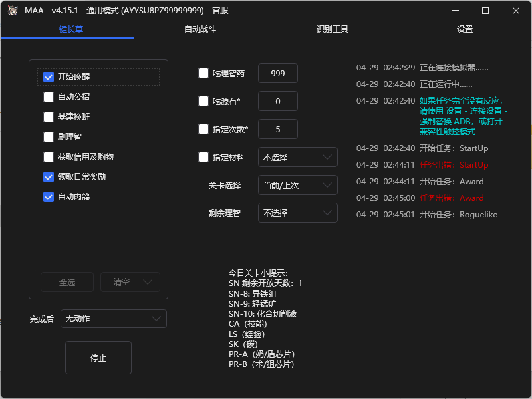Screen dimensions: 532x399
Task: Enable the 基建换班 task
Action: (x=49, y=116)
